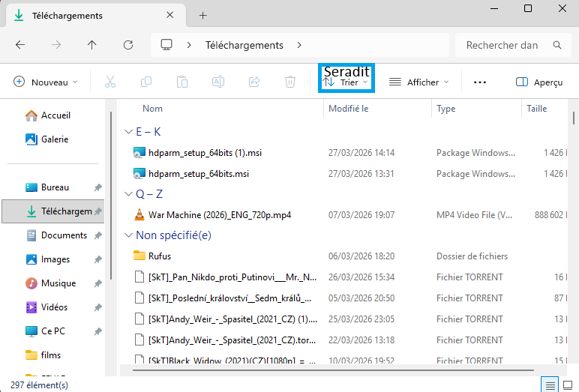This screenshot has height=392, width=579.
Task: Click the sidebar vertical scrollbar
Action: pyautogui.click(x=111, y=196)
